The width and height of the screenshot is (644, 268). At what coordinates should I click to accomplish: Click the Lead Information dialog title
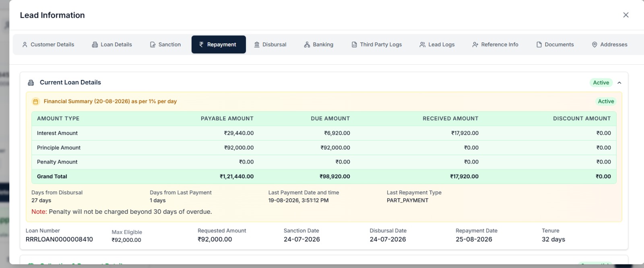52,15
